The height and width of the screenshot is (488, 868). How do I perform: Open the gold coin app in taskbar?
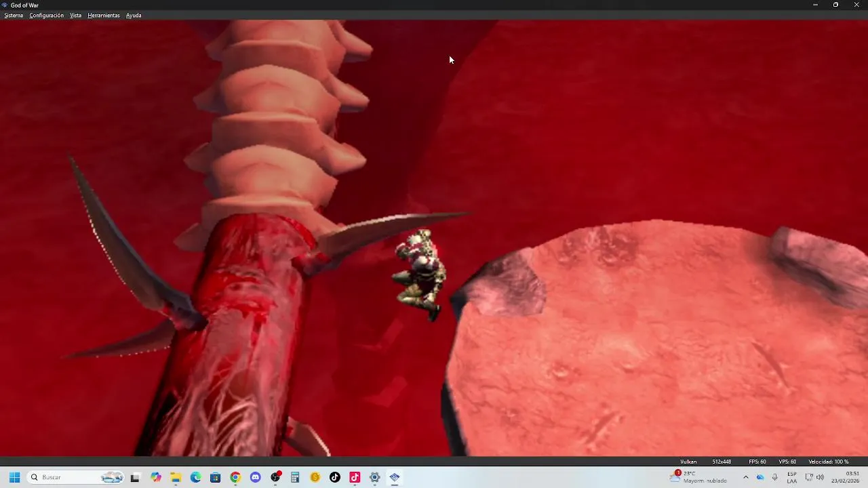[315, 477]
